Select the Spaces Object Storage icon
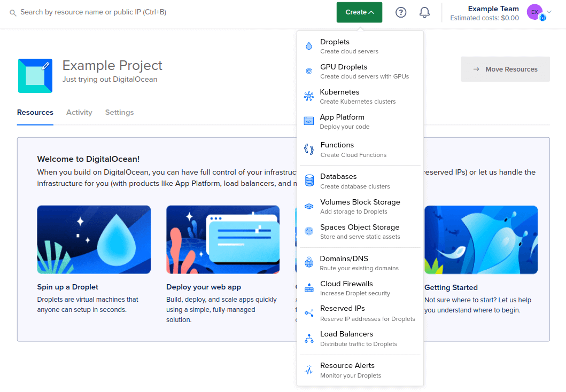 [x=309, y=231]
